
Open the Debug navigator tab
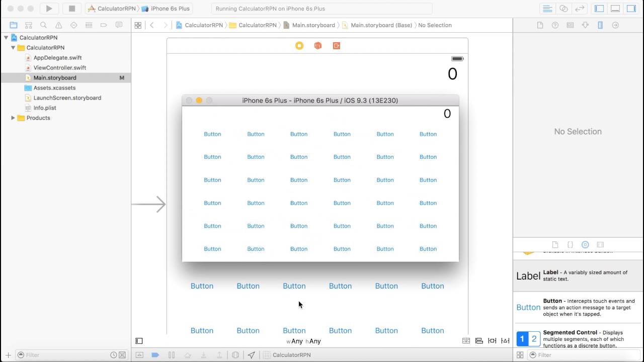[x=89, y=25]
